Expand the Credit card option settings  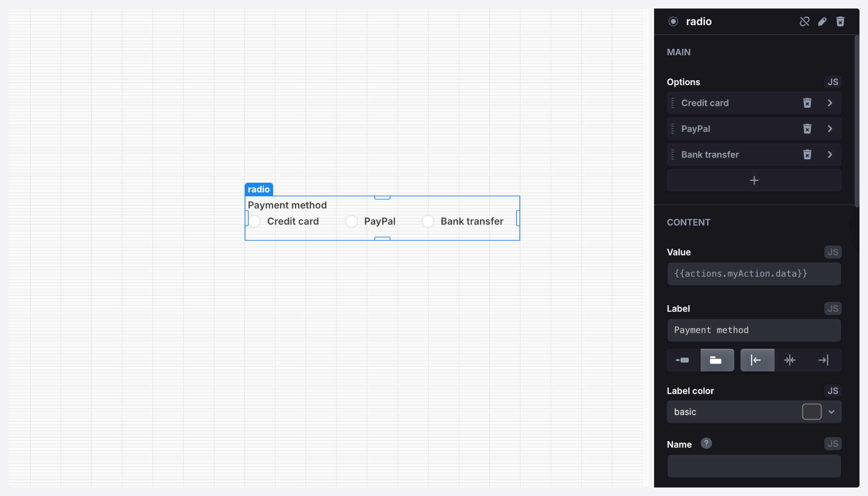(x=830, y=103)
